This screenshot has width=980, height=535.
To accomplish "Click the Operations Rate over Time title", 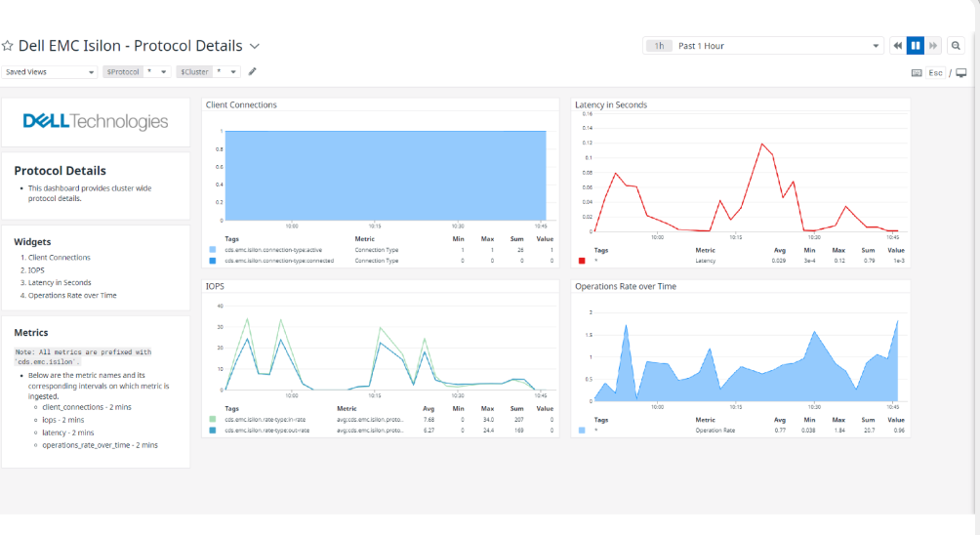I will pyautogui.click(x=626, y=286).
